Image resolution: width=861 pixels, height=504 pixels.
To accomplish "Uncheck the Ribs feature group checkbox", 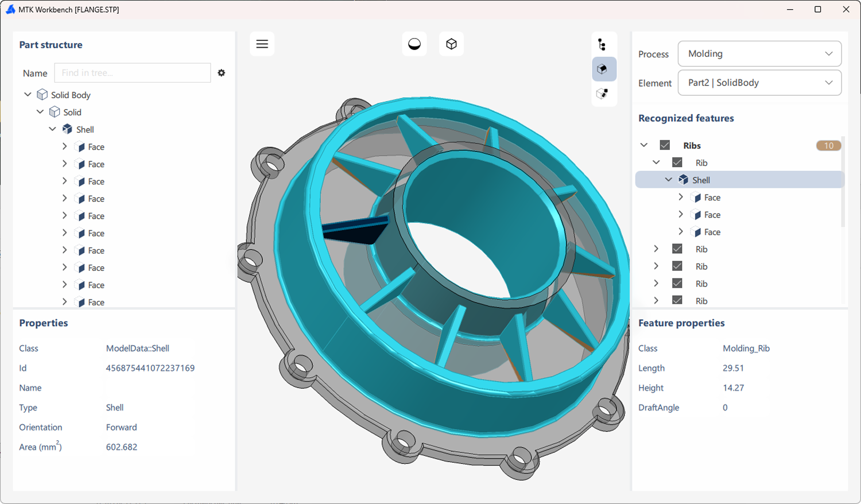I will 664,145.
